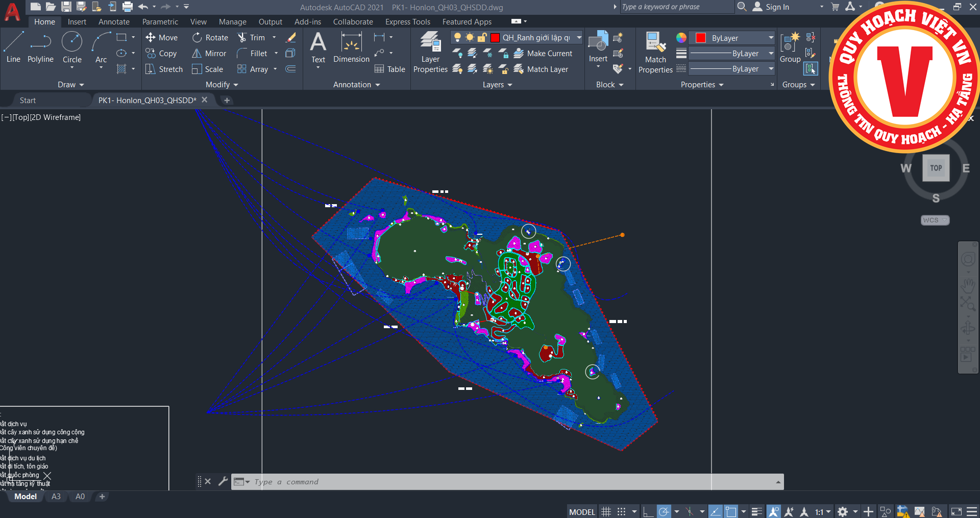Expand the ByLayer object color dropdown
The height and width of the screenshot is (518, 980).
point(771,38)
